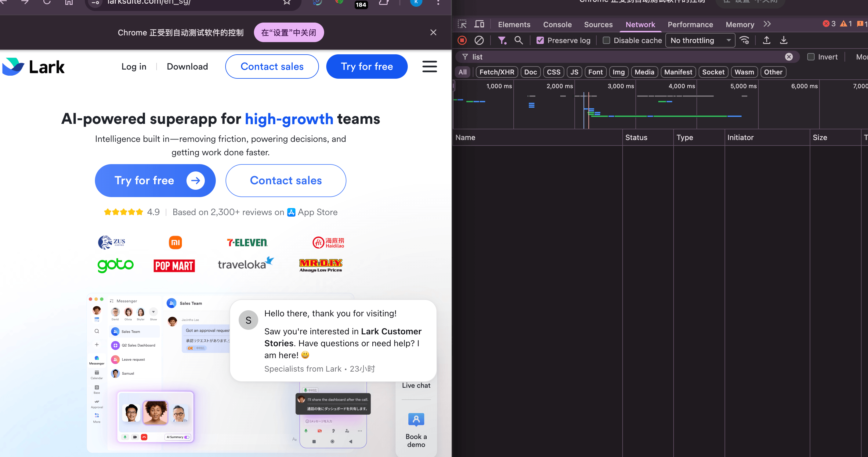Sort by Size column header
Image resolution: width=868 pixels, height=457 pixels.
(x=835, y=137)
